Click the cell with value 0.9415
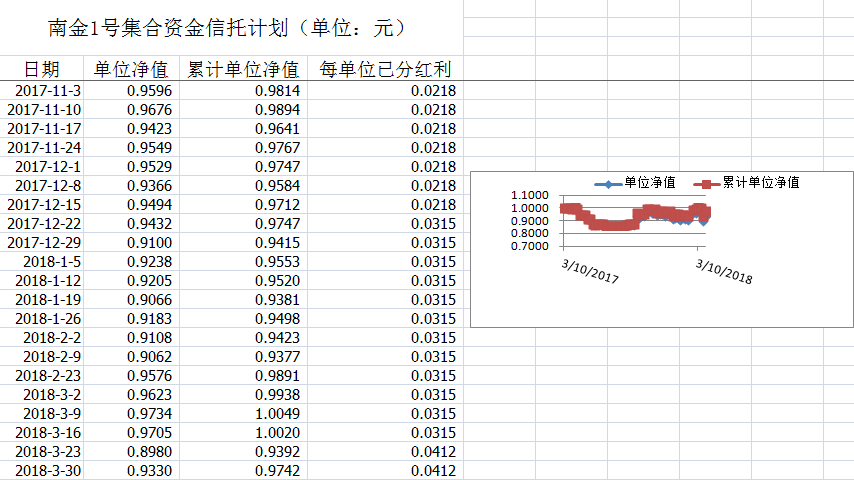Image resolution: width=854 pixels, height=480 pixels. click(243, 243)
